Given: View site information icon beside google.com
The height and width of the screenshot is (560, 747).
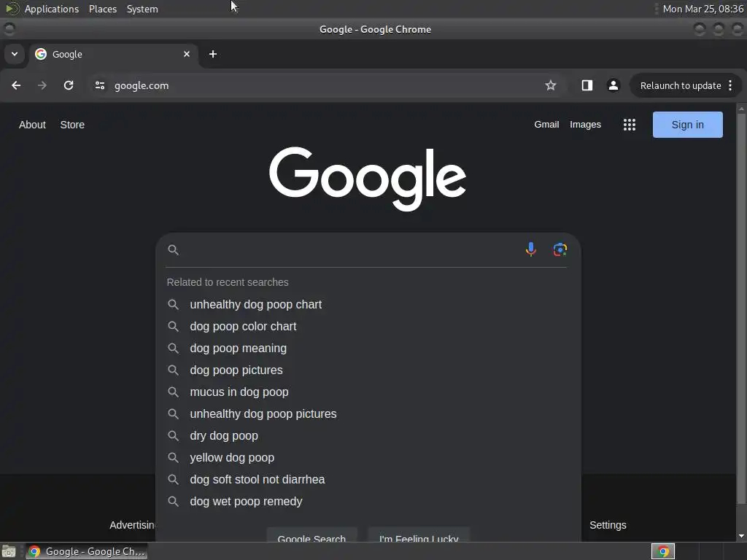Looking at the screenshot, I should 99,85.
